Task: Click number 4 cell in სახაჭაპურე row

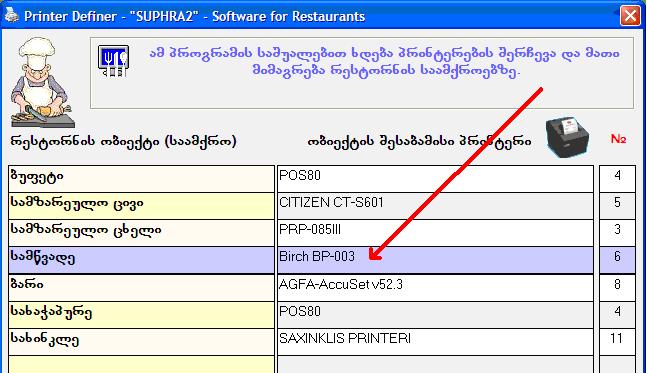Action: [617, 315]
